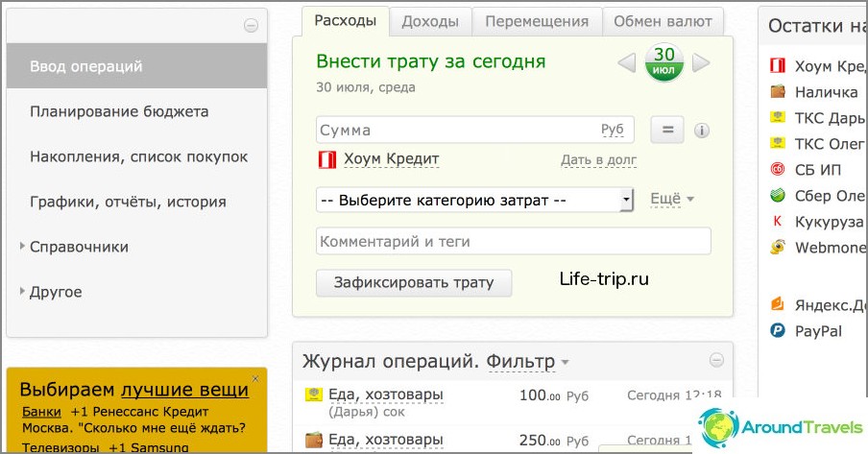Viewport: 868px width, 454px height.
Task: Click the Хоум Кредит logo under Сумма
Action: [326, 159]
